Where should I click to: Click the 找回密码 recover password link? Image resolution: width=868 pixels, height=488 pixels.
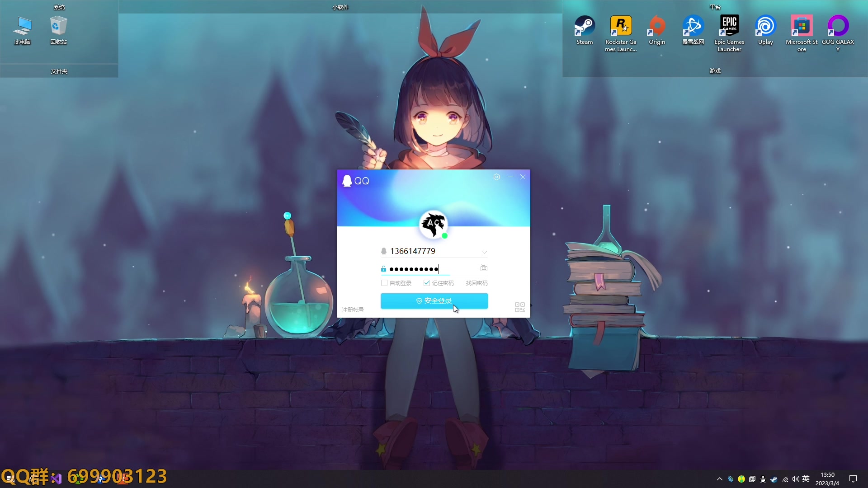[x=476, y=283]
